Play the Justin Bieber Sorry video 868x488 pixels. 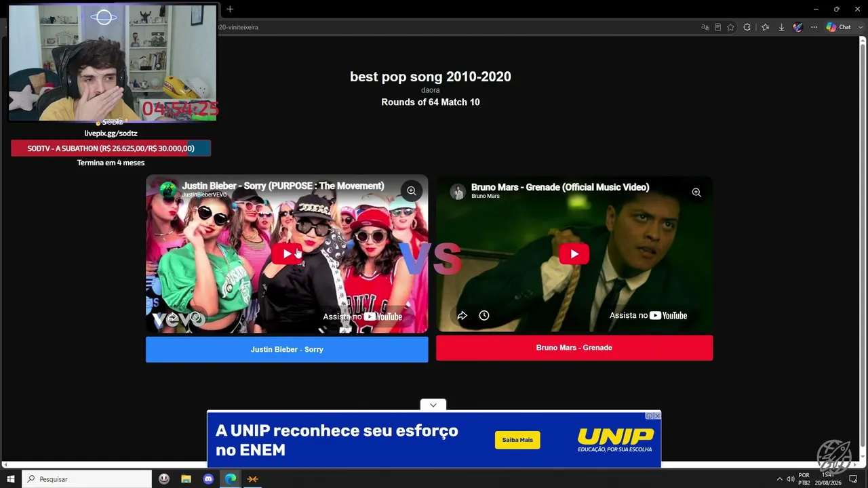pyautogui.click(x=287, y=253)
